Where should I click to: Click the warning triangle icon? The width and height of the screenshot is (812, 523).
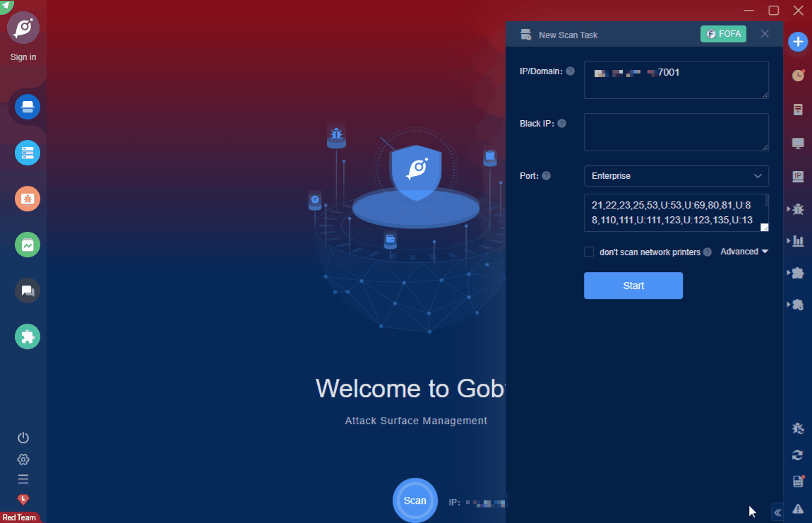798,509
